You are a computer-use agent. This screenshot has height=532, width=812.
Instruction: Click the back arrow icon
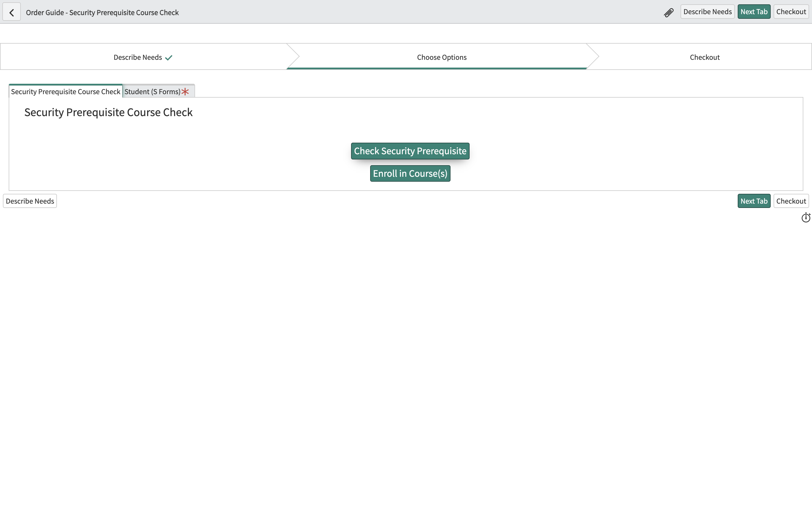click(12, 12)
